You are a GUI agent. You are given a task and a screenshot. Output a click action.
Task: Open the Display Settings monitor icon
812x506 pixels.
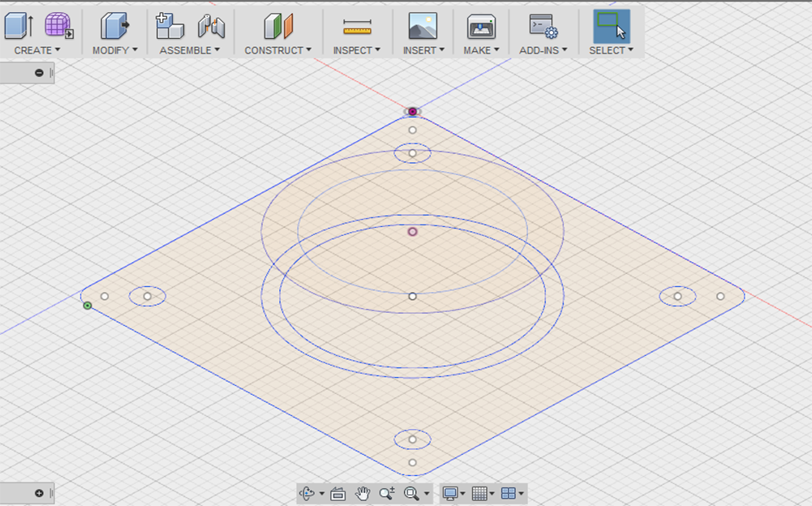point(449,494)
